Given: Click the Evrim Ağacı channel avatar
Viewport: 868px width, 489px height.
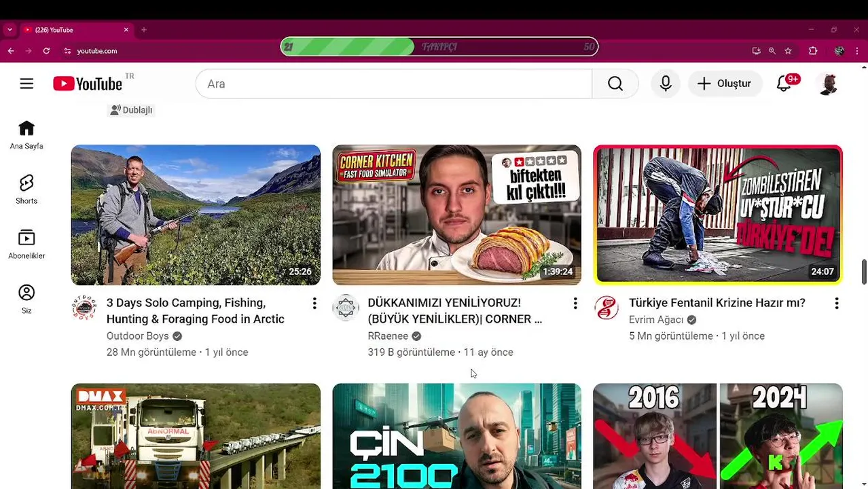Looking at the screenshot, I should [607, 308].
